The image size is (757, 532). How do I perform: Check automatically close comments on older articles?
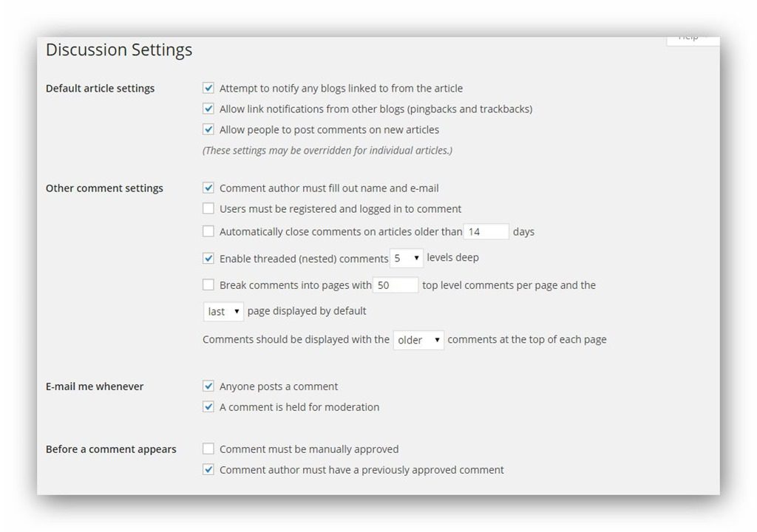click(x=208, y=231)
